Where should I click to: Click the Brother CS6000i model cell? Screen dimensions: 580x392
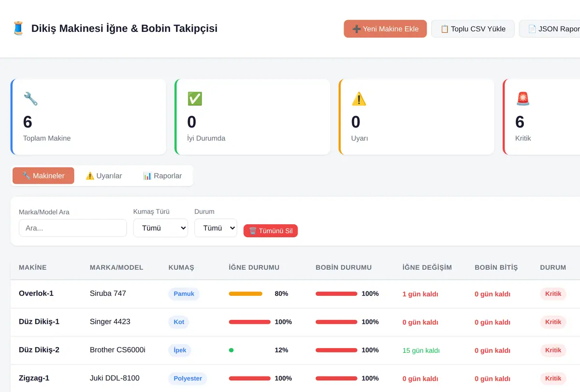pyautogui.click(x=117, y=350)
